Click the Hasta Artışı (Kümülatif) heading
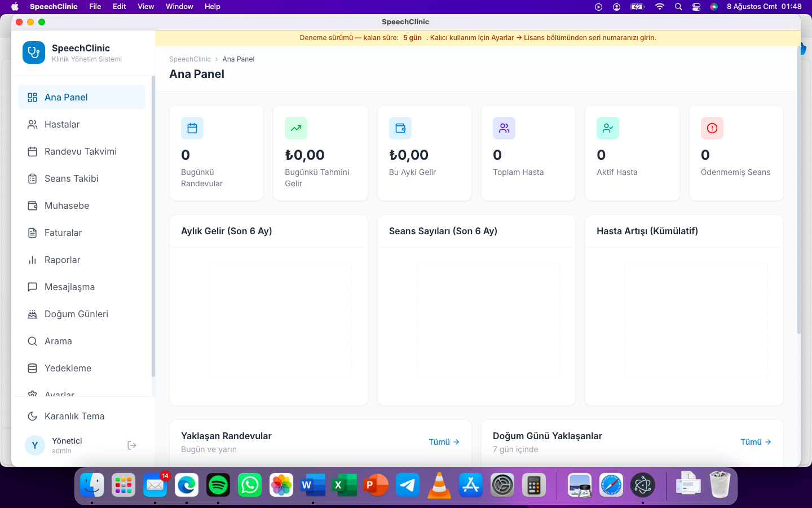The height and width of the screenshot is (508, 812). [647, 231]
